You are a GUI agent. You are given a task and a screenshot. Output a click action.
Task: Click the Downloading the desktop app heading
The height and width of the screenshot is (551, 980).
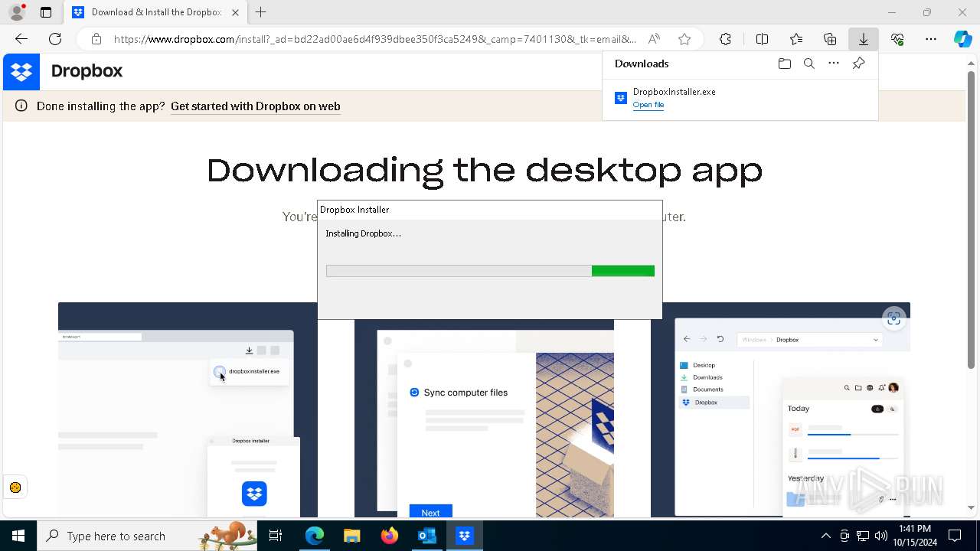485,170
